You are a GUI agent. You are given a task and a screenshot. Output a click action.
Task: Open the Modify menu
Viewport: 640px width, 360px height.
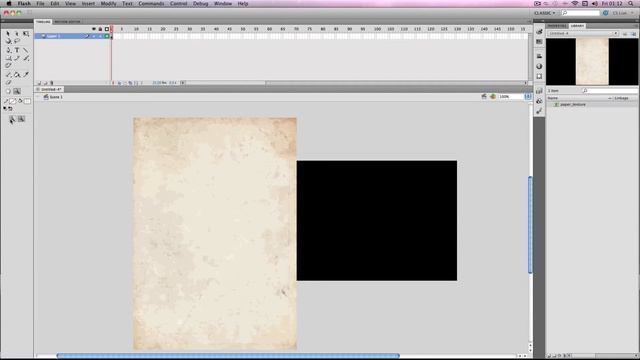coord(108,4)
